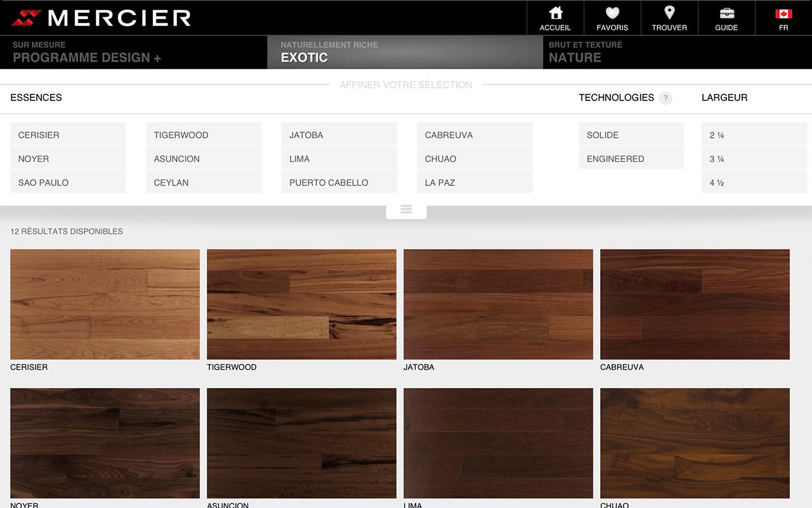Switch language via Canadian flag FR
The width and height of the screenshot is (812, 508).
pyautogui.click(x=783, y=18)
